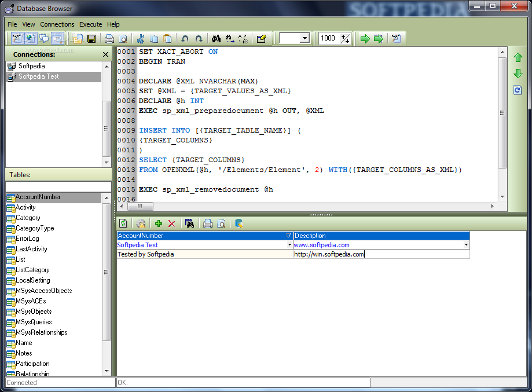Print the grid from the lower toolbar

coord(208,224)
